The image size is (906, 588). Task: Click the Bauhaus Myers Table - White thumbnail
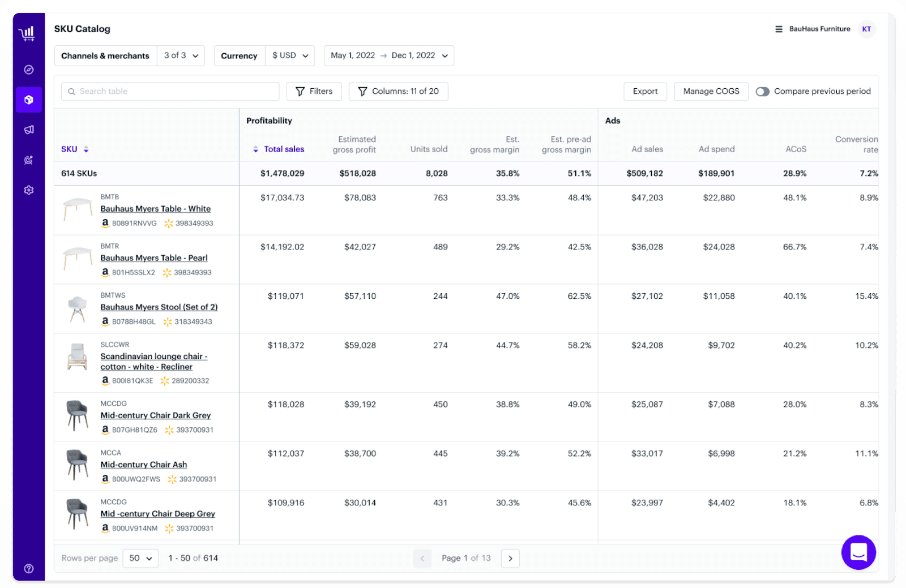[78, 210]
